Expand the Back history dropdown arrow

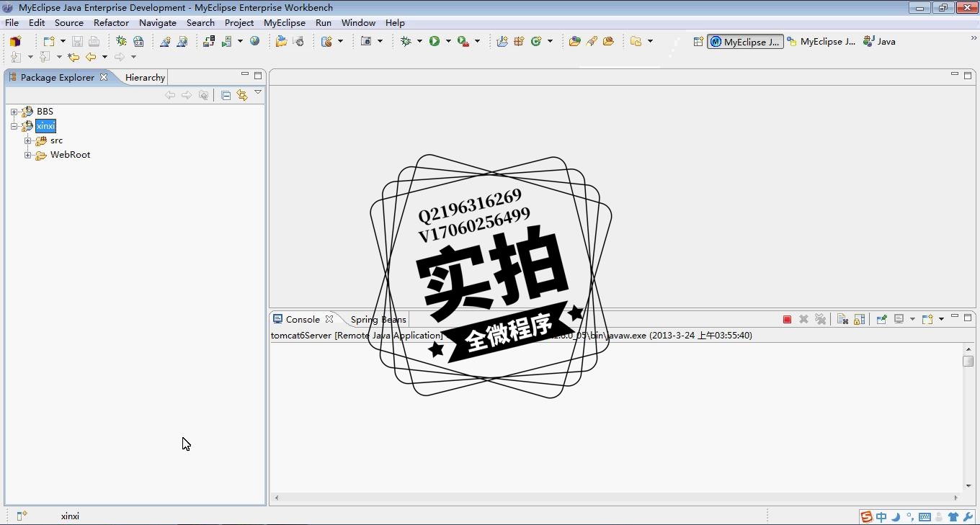coord(104,57)
